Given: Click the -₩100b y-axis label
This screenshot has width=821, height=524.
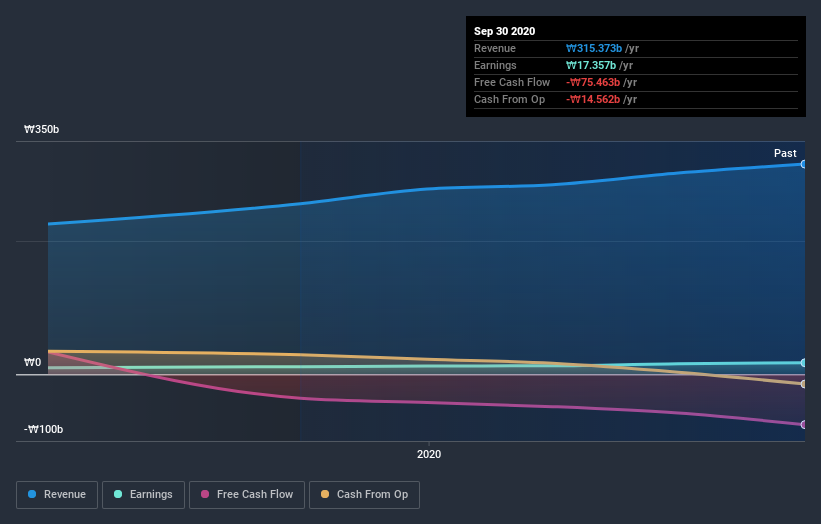Looking at the screenshot, I should 43,429.
